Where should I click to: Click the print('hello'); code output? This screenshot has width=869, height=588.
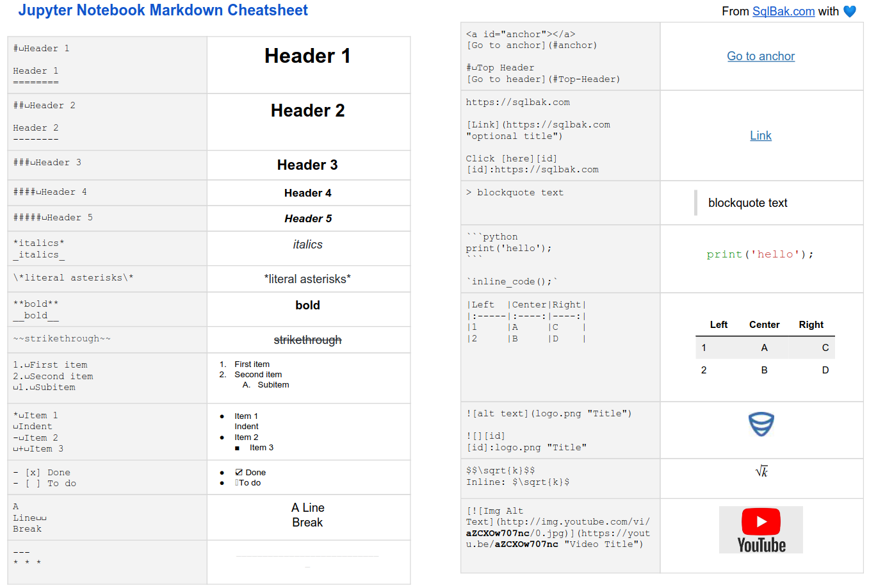click(760, 254)
